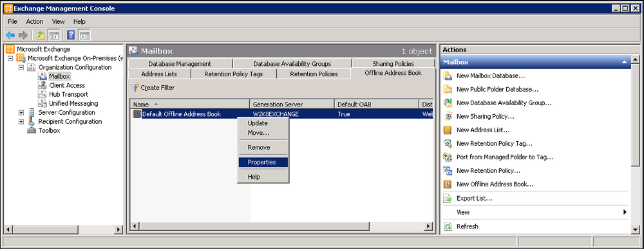Image resolution: width=644 pixels, height=249 pixels.
Task: Click the New Public Folder Database icon
Action: 448,89
